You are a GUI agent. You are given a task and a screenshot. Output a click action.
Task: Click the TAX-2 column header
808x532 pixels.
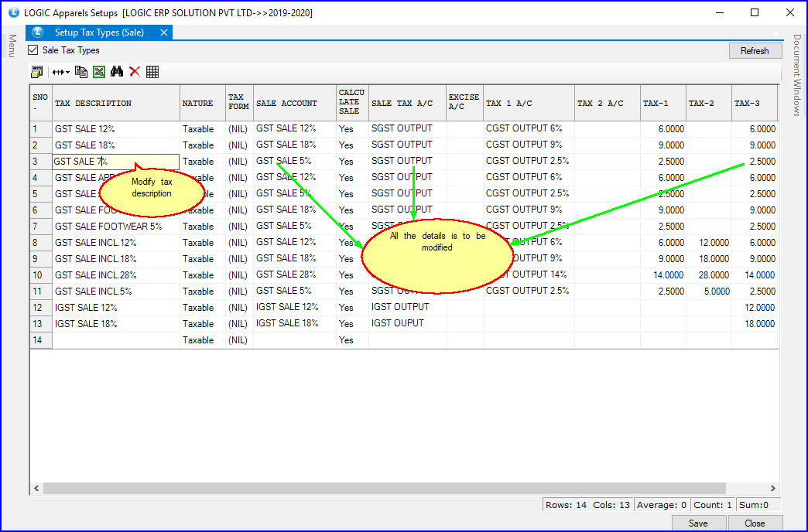coord(708,103)
